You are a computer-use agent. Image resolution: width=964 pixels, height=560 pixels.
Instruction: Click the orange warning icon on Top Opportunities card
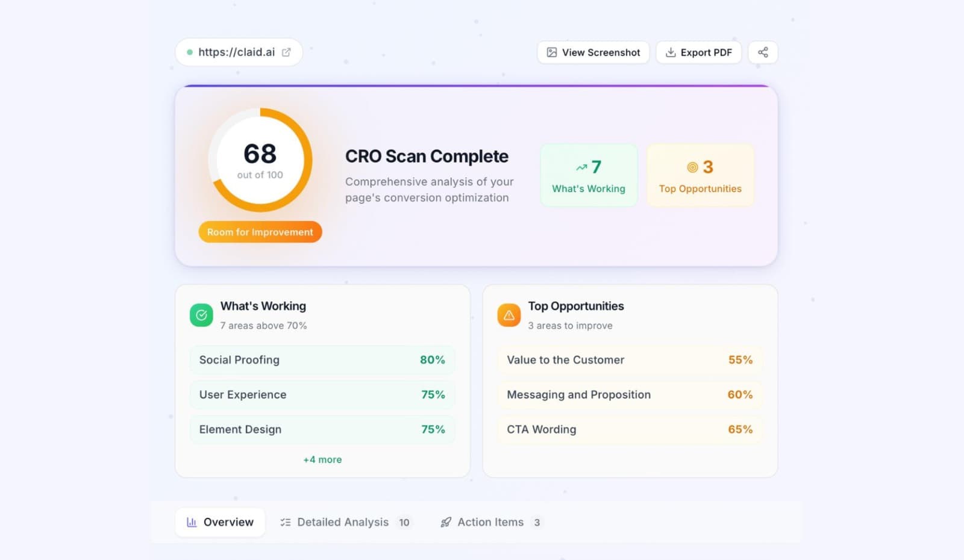point(509,314)
